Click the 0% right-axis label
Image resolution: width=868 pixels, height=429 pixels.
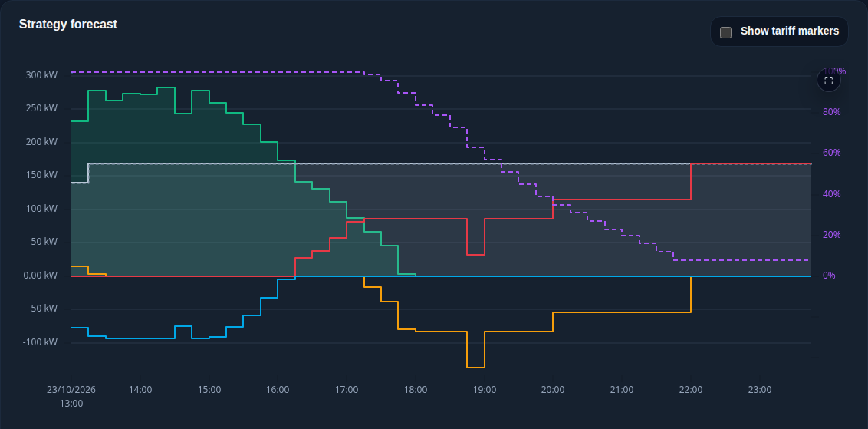[829, 276]
